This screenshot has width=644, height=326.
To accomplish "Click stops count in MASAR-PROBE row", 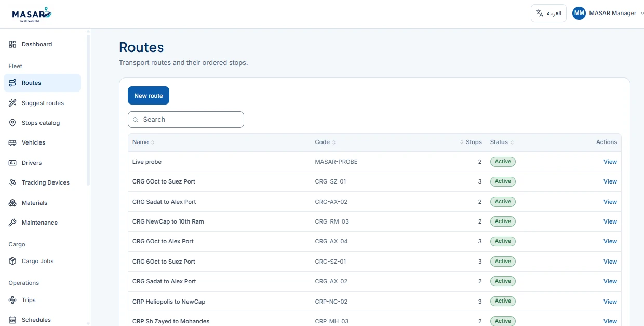I will click(480, 162).
